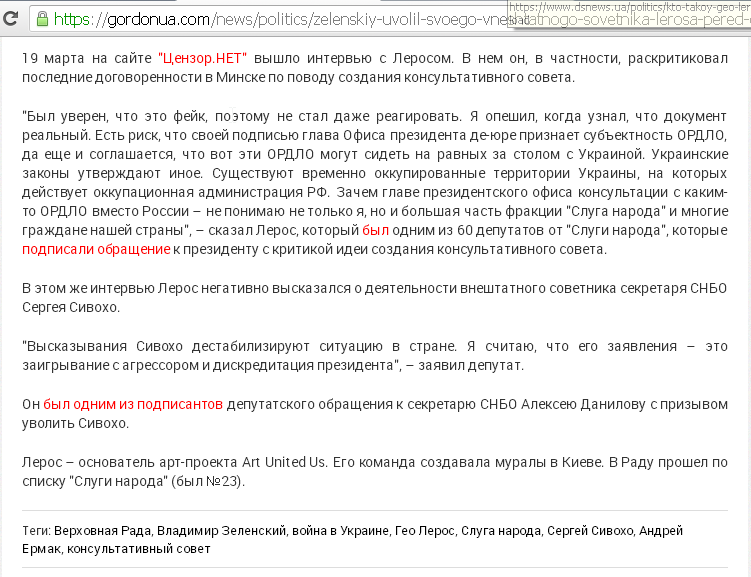This screenshot has height=577, width=751.
Task: Click the text "заявил депутат"
Action: (x=471, y=366)
